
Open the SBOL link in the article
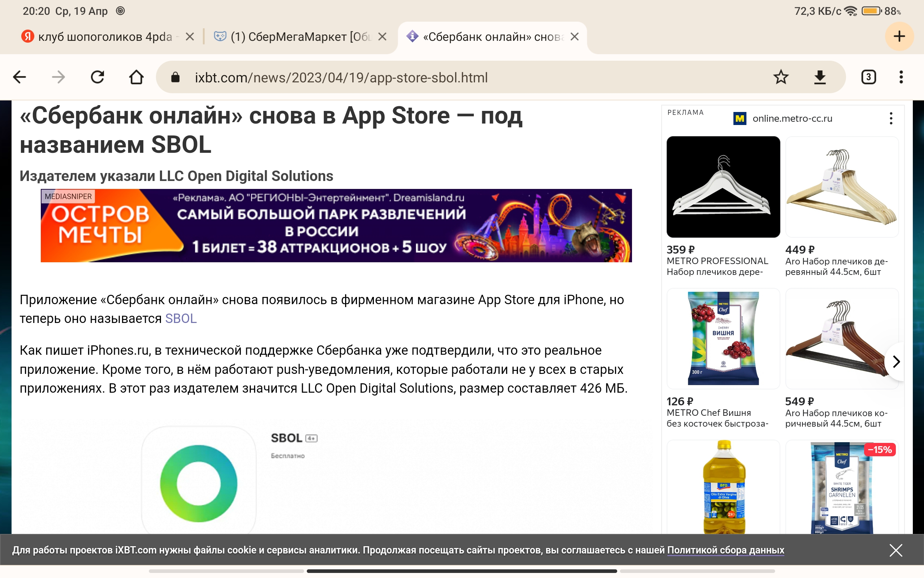[181, 318]
